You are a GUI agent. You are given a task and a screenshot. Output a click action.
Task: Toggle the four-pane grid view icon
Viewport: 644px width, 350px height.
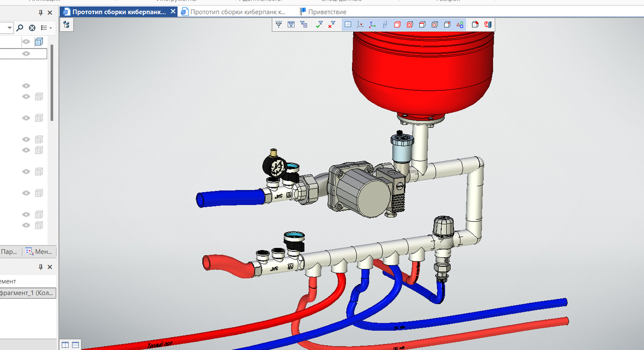click(348, 25)
